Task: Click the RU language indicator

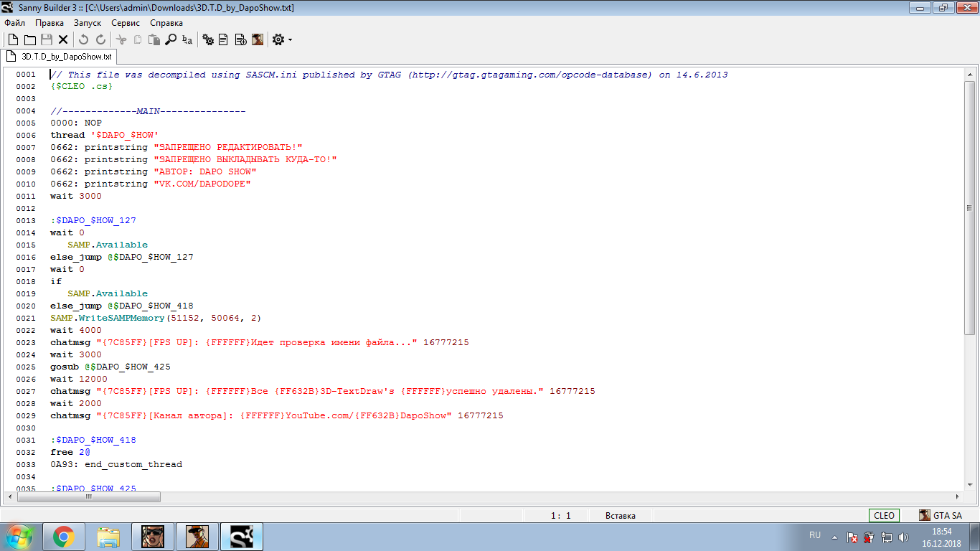Action: [815, 535]
